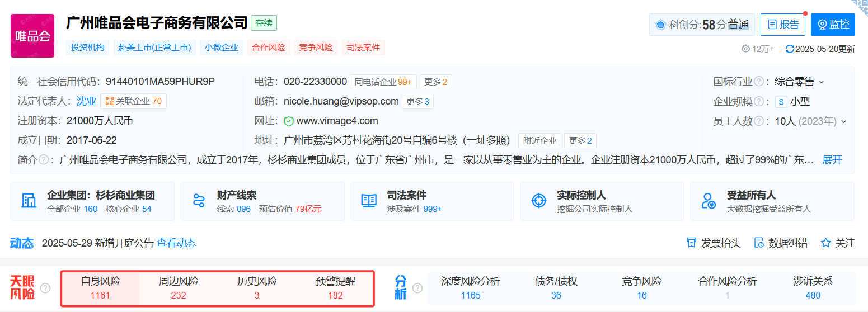Click the 数据纠错 correction icon
Image resolution: width=868 pixels, height=312 pixels.
(759, 243)
